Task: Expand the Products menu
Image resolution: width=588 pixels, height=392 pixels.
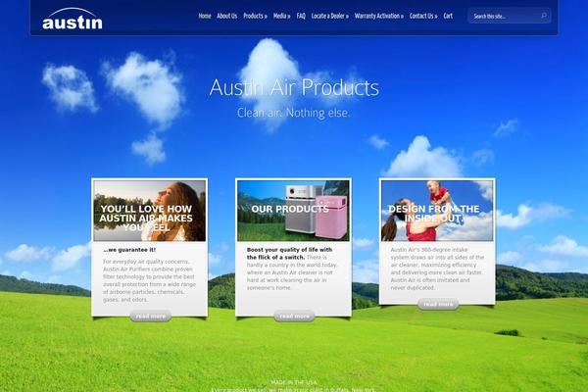Action: pos(255,16)
